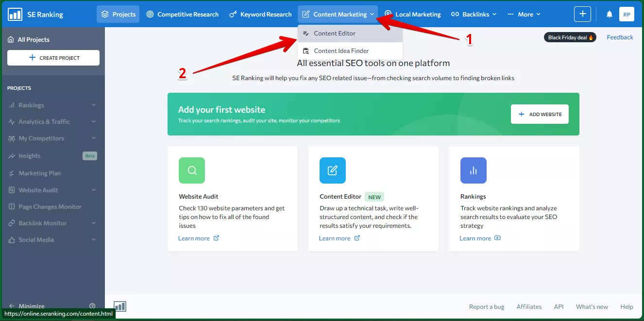Expand My Competitors chevron

(x=94, y=138)
